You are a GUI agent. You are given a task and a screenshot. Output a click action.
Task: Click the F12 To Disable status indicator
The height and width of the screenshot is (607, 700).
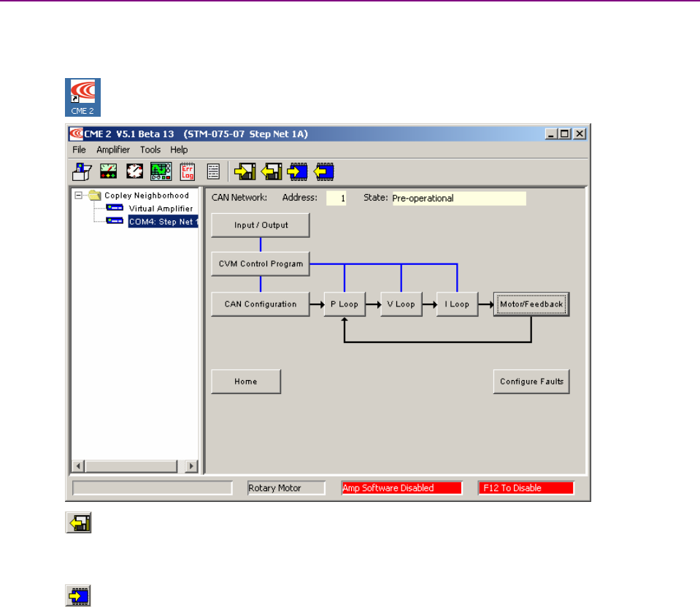coord(526,488)
